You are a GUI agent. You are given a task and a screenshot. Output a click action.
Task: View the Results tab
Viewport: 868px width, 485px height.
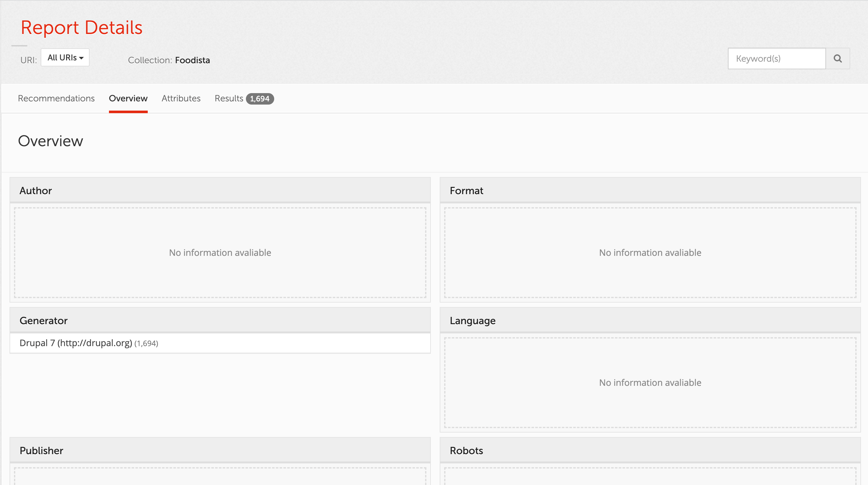pyautogui.click(x=229, y=98)
